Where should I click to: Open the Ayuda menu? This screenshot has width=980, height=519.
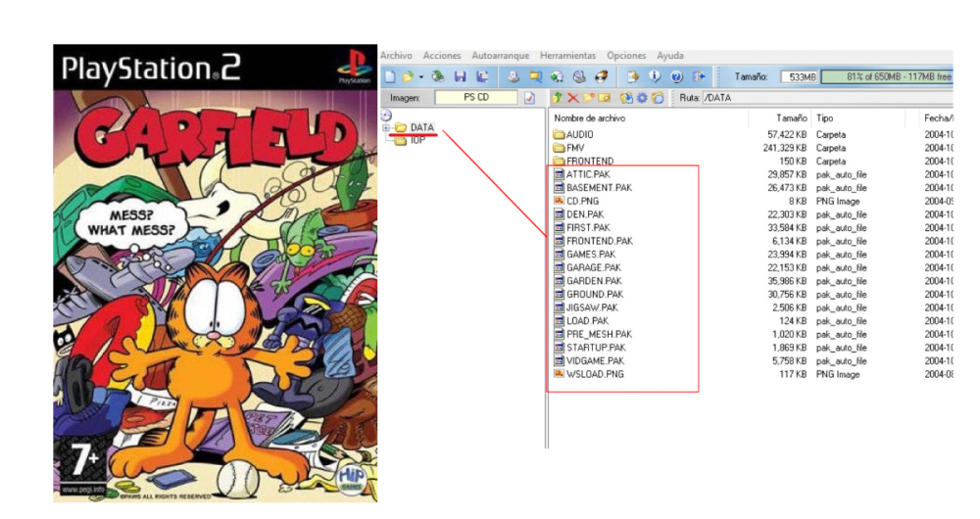point(670,56)
